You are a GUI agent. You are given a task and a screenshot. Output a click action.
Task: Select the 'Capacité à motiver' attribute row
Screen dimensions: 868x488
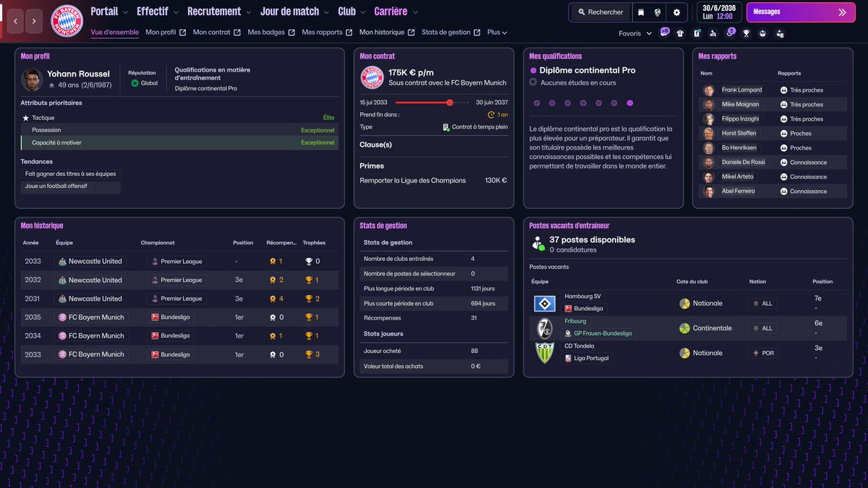tap(179, 143)
